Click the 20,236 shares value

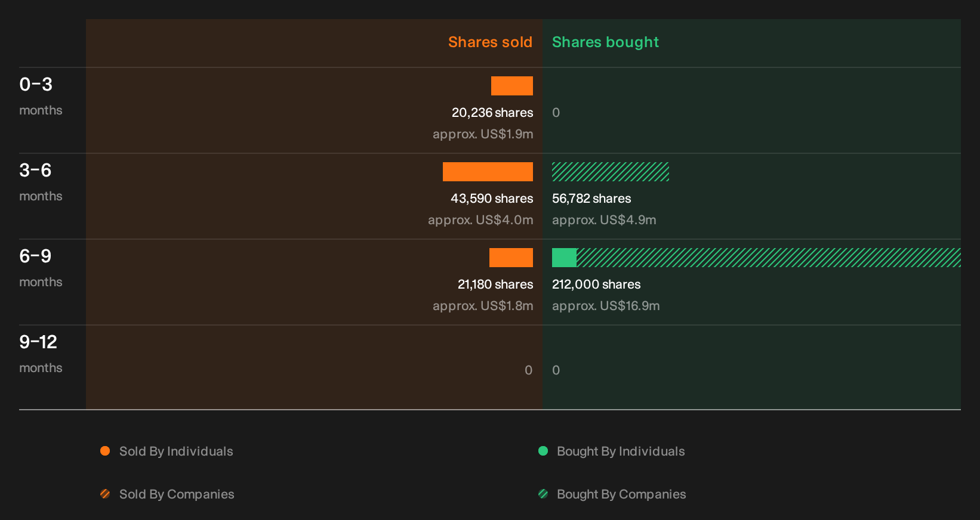tap(492, 113)
